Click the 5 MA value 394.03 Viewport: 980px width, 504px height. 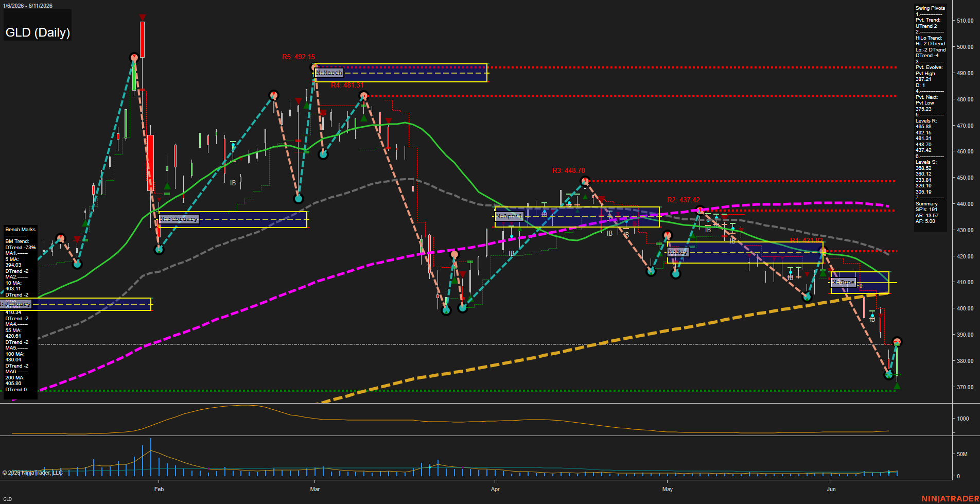pyautogui.click(x=13, y=265)
